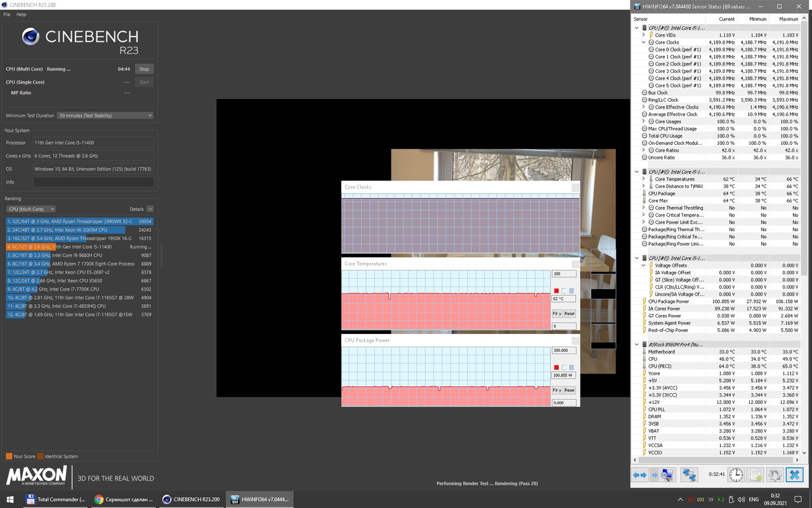Click the icon beside Total CPU Usage
The image size is (812, 508).
pos(645,136)
